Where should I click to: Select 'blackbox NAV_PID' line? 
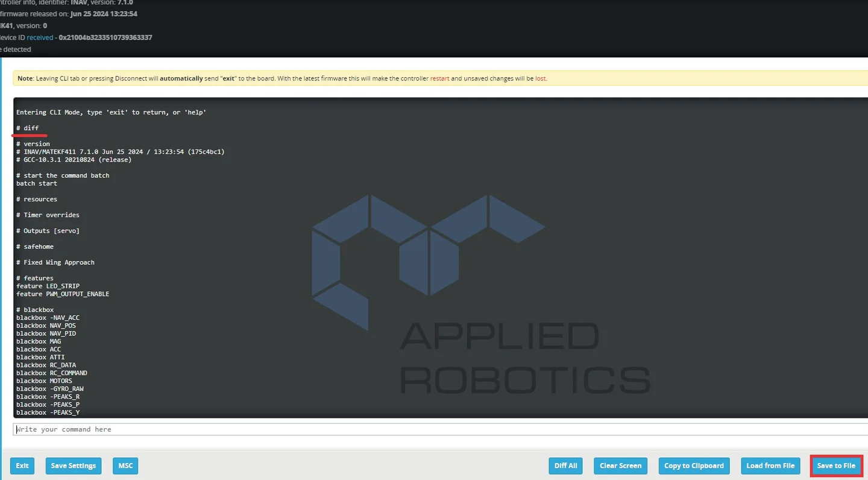(x=46, y=333)
